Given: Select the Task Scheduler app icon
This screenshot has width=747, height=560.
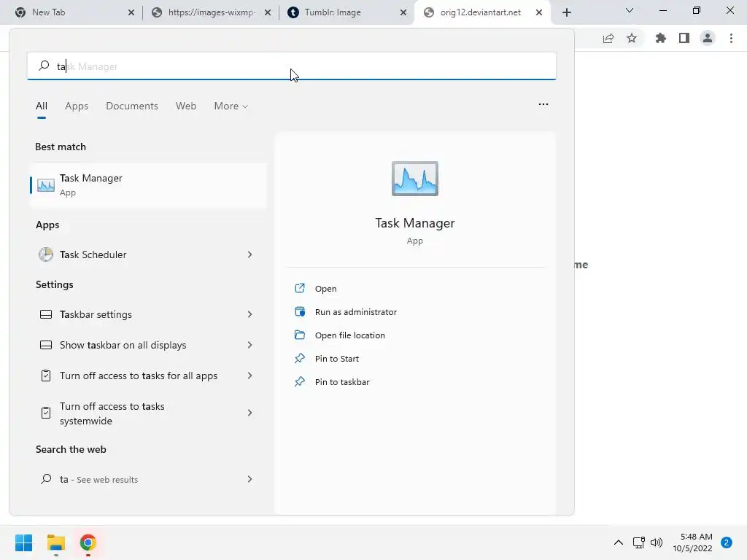Looking at the screenshot, I should point(46,254).
